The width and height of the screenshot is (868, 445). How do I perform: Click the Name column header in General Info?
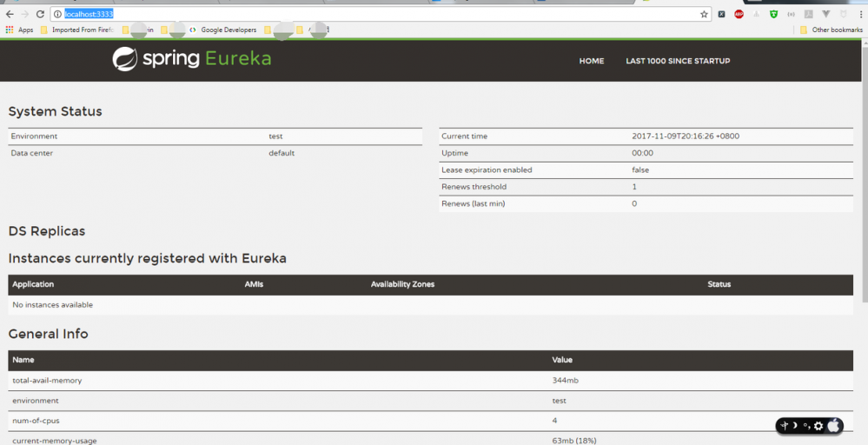pyautogui.click(x=23, y=360)
